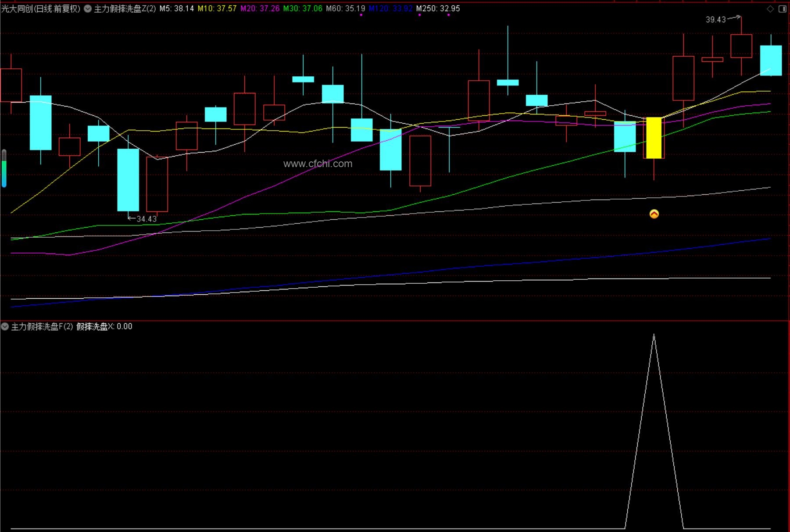Open the 主力假摔洗盘Z(2) indicator dropdown arrow
This screenshot has height=532, width=790.
[x=88, y=9]
